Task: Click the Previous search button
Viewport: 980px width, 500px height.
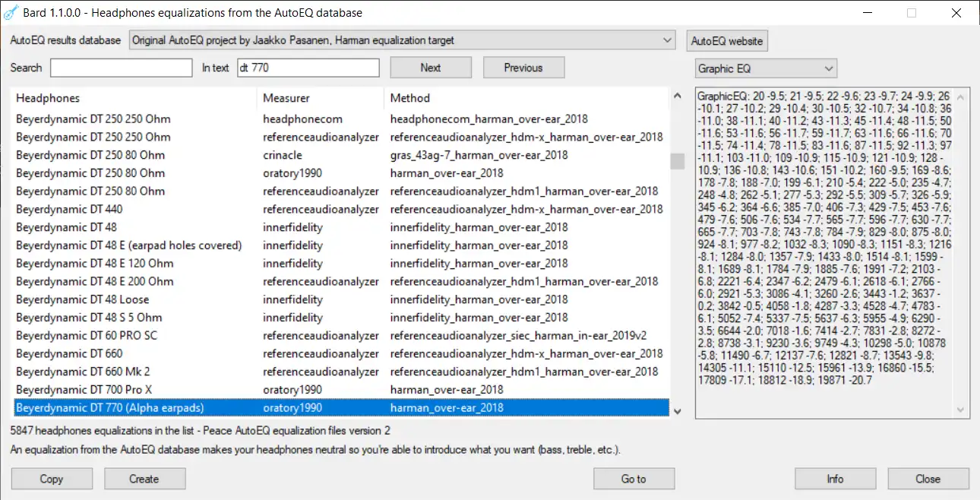Action: coord(523,68)
